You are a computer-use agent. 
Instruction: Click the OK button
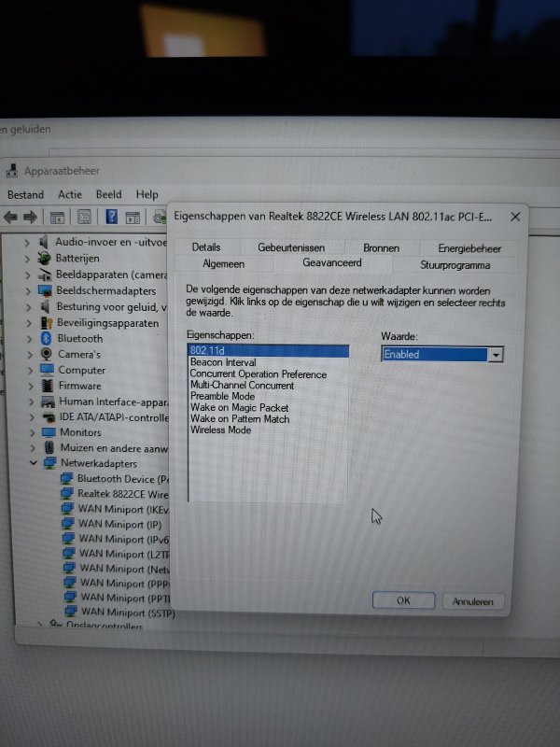click(403, 600)
